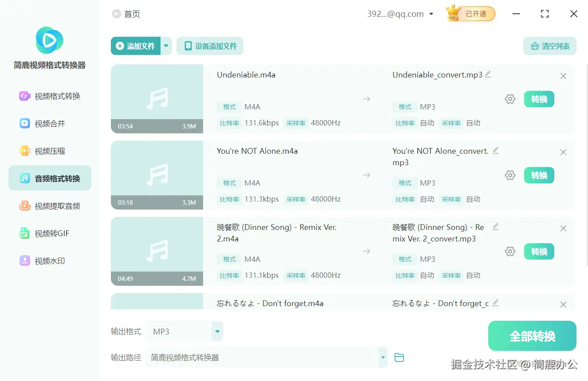Remove 忘れるなよ - Don't forget from list
The image size is (588, 381).
563,304
